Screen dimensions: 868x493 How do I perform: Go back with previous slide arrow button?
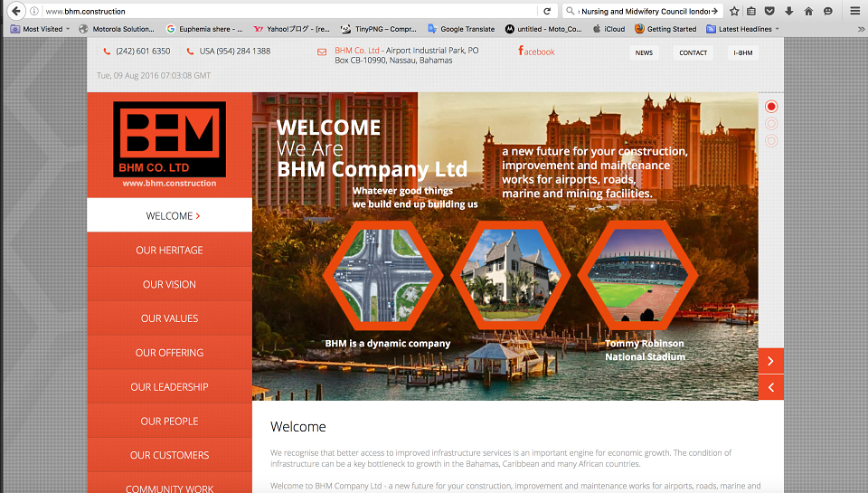pos(770,387)
